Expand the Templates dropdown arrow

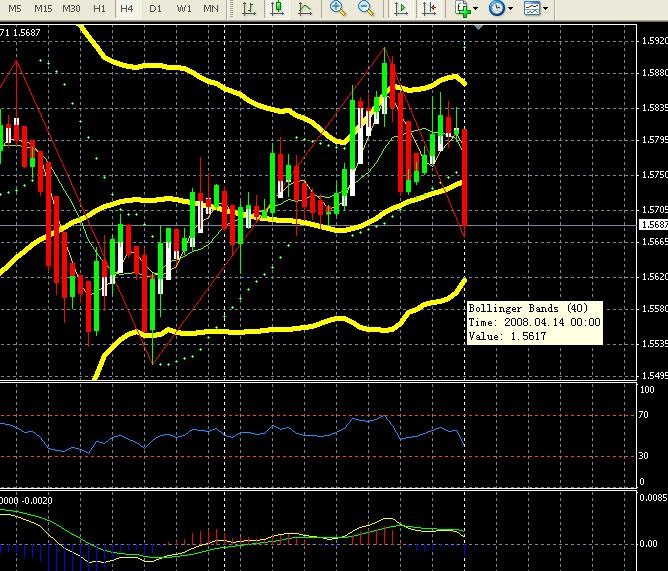[546, 9]
